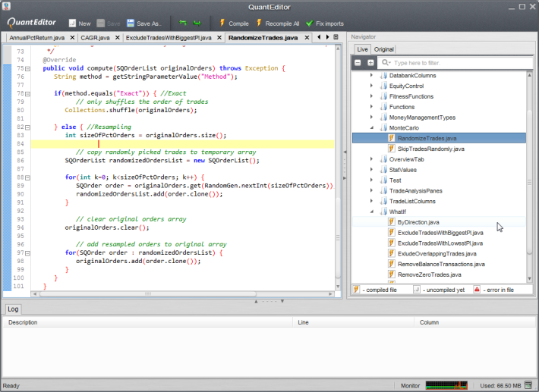
Task: Click the Navigator tree vertical scrollbar
Action: click(529, 182)
